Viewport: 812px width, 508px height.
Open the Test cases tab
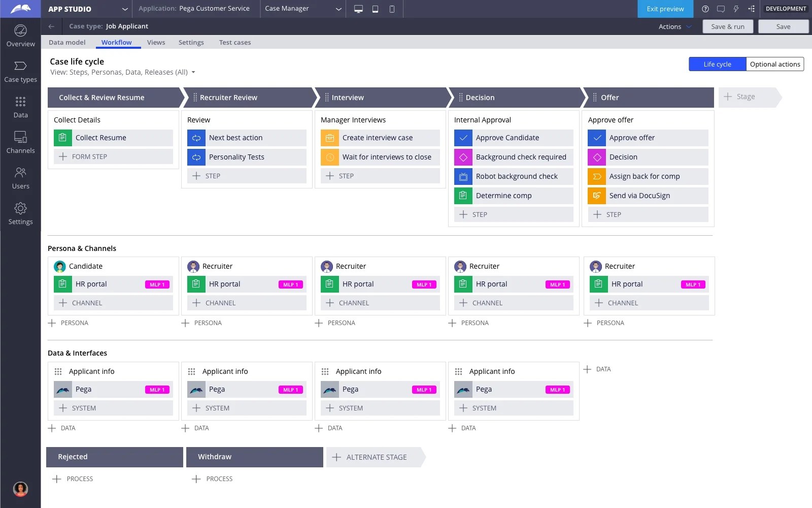234,42
